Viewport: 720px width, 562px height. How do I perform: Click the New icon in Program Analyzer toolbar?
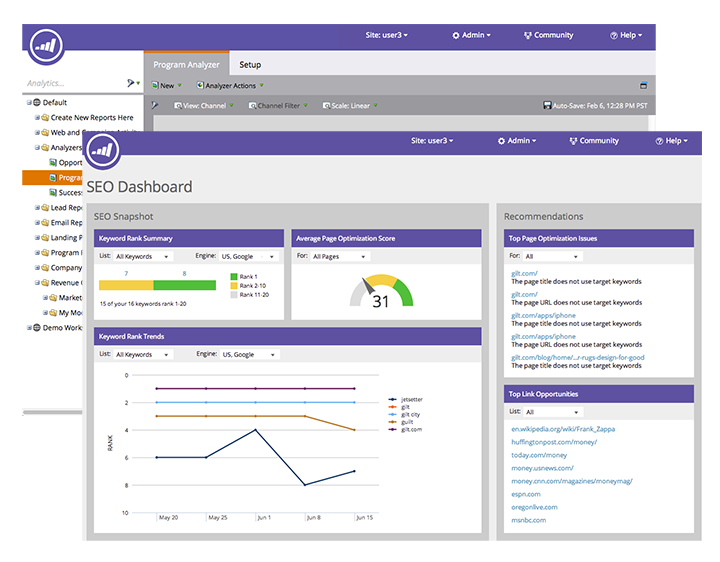155,85
